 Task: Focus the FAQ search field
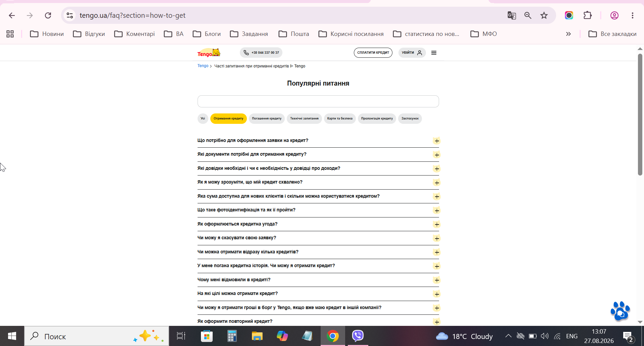click(x=318, y=101)
